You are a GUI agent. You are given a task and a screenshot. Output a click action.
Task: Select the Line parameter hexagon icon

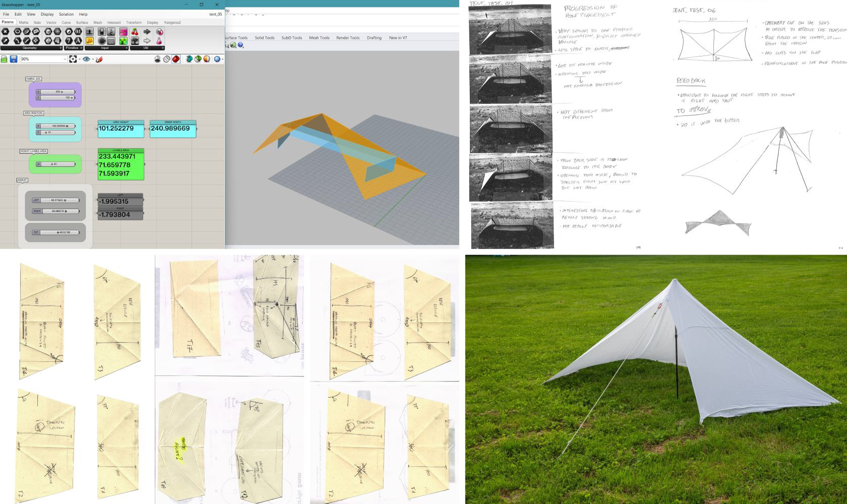coord(27,41)
